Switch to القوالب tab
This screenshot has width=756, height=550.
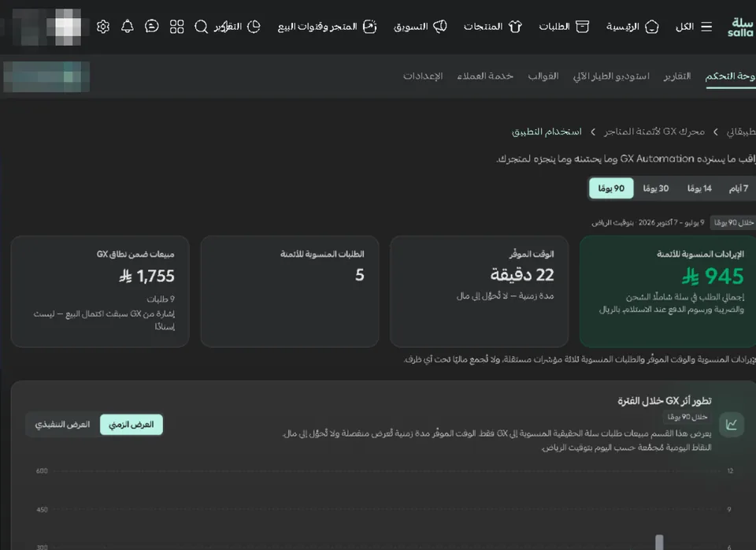point(543,76)
